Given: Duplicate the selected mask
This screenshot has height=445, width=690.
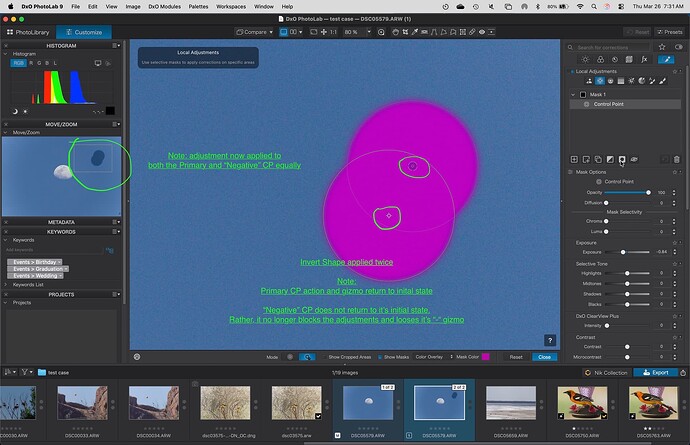Looking at the screenshot, I should (x=598, y=159).
